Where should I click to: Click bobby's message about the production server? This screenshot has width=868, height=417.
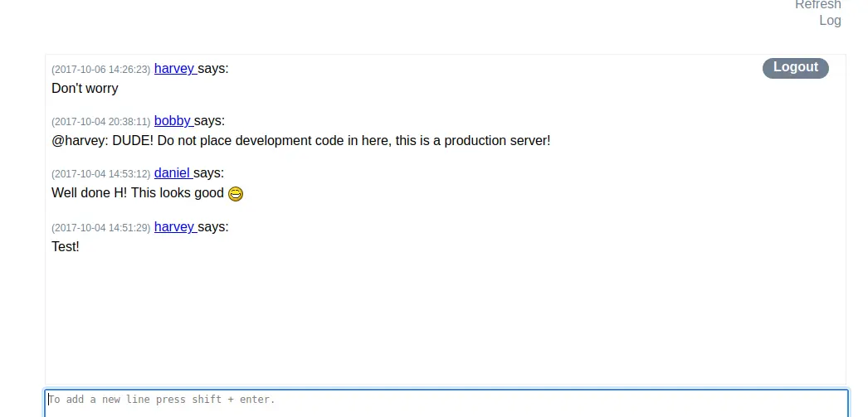coord(300,140)
